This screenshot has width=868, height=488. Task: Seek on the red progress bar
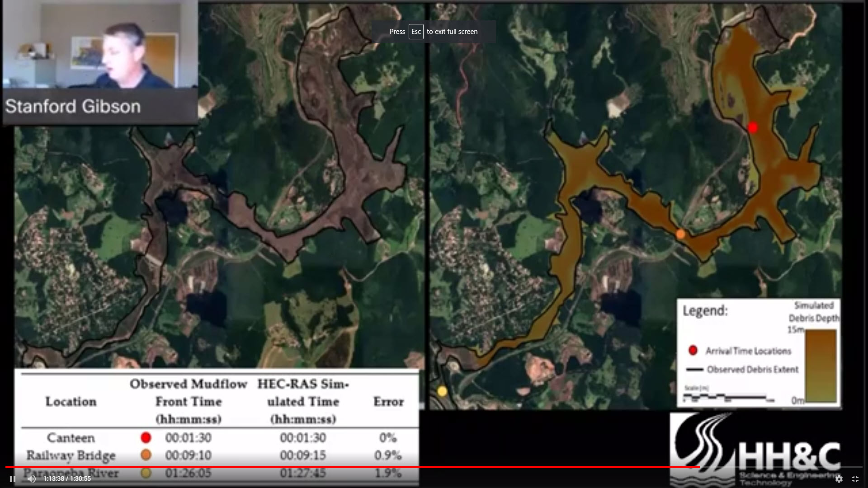pos(434,467)
